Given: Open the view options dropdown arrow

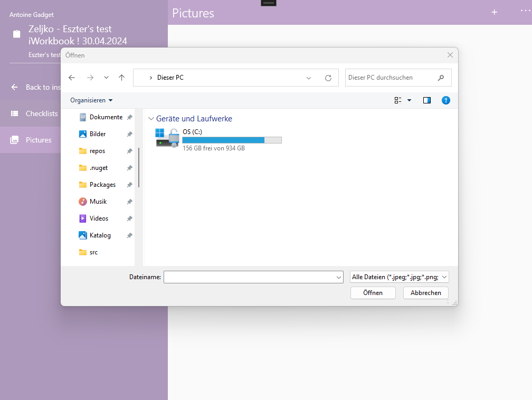Looking at the screenshot, I should [x=409, y=100].
